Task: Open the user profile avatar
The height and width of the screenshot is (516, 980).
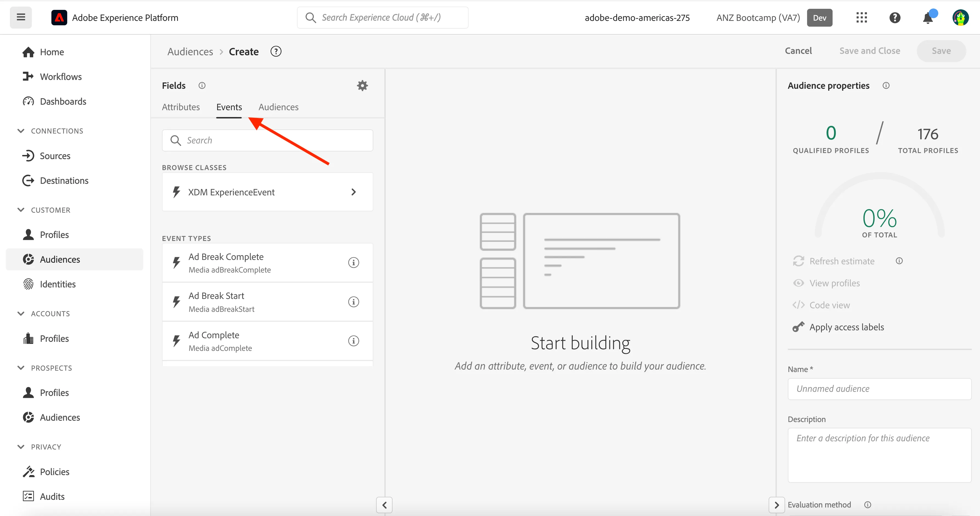Action: click(961, 18)
